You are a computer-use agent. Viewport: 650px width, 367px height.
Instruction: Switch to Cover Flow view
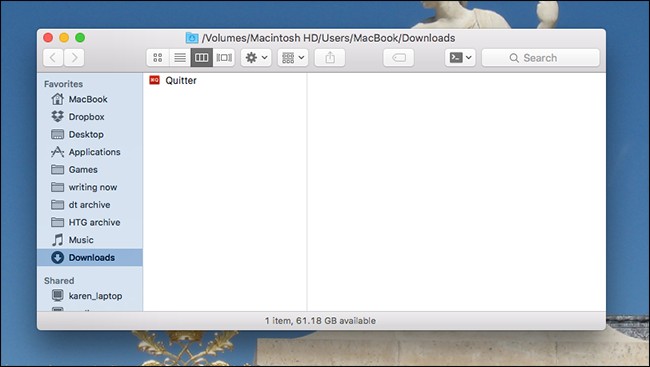(224, 58)
